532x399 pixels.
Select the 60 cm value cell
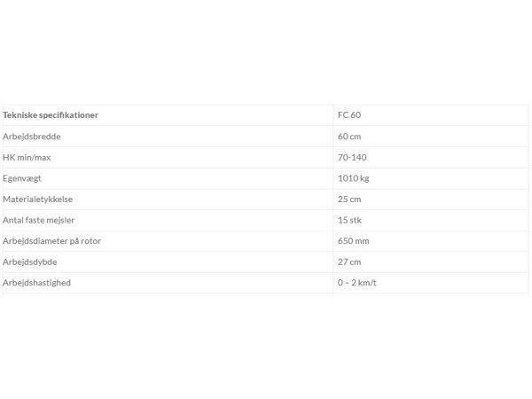349,137
